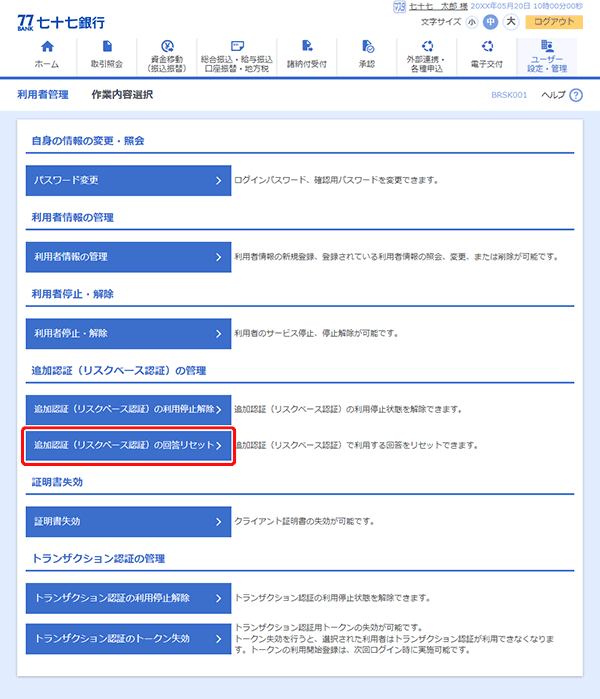Click 追加認証の回答リセット button
The height and width of the screenshot is (699, 600).
pos(128,445)
